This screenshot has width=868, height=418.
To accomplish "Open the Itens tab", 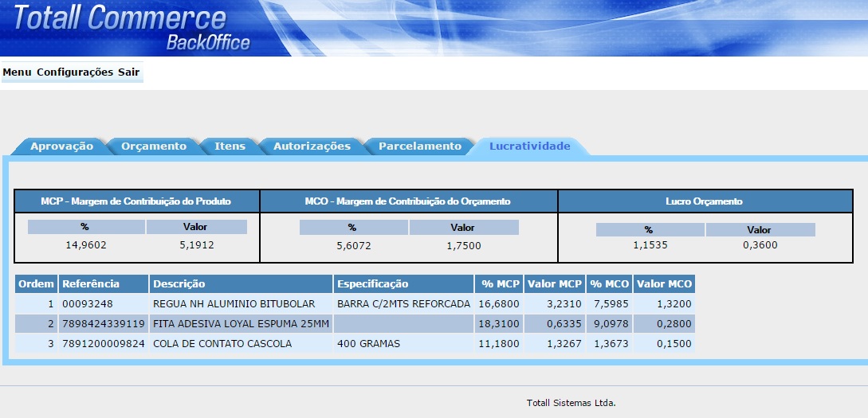I will pos(230,146).
